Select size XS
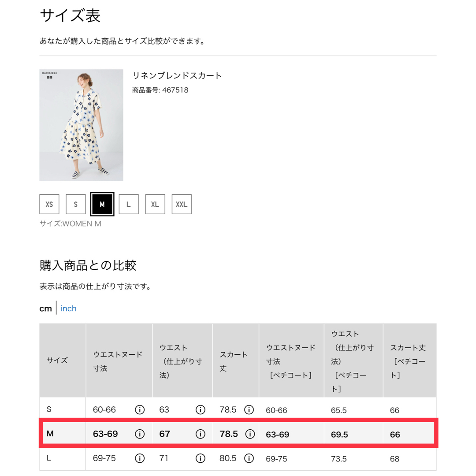The height and width of the screenshot is (476, 476). click(49, 205)
